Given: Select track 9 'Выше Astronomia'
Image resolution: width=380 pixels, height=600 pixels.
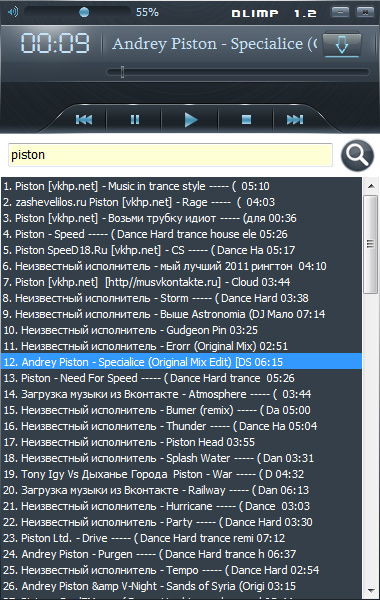Looking at the screenshot, I should (x=181, y=314).
